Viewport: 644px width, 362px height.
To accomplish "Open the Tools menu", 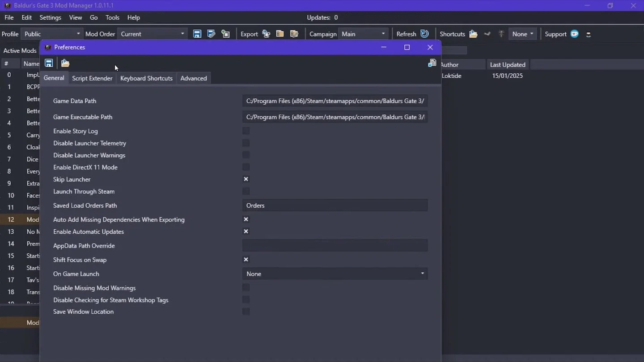I will tap(112, 17).
